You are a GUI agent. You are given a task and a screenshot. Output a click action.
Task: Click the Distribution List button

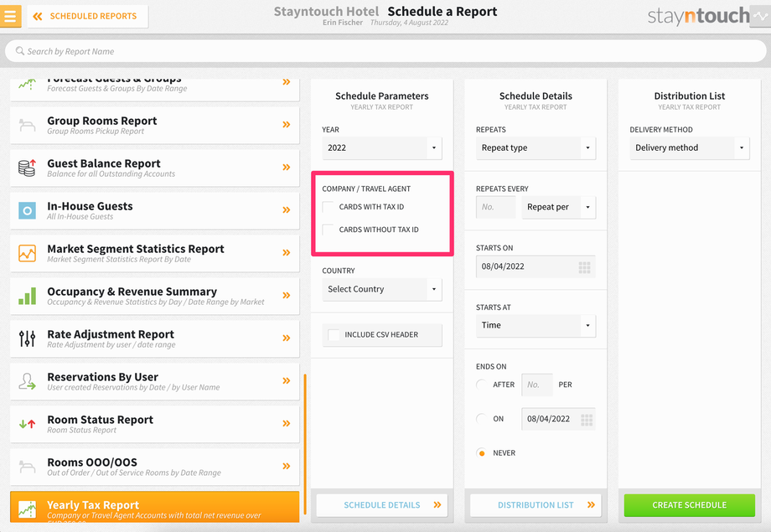point(536,505)
